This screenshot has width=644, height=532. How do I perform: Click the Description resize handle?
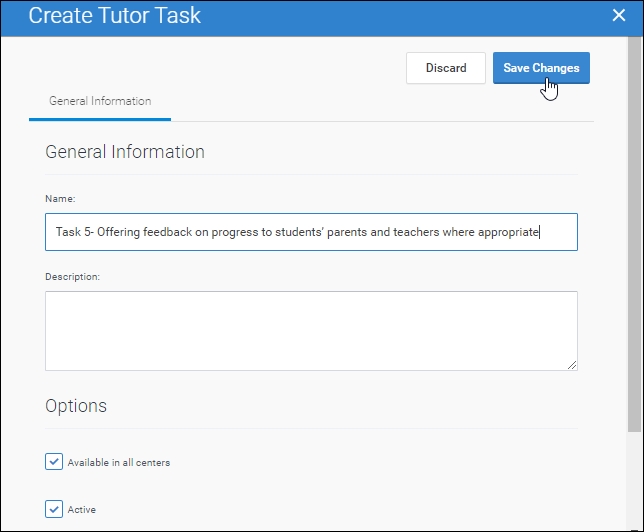coord(572,365)
